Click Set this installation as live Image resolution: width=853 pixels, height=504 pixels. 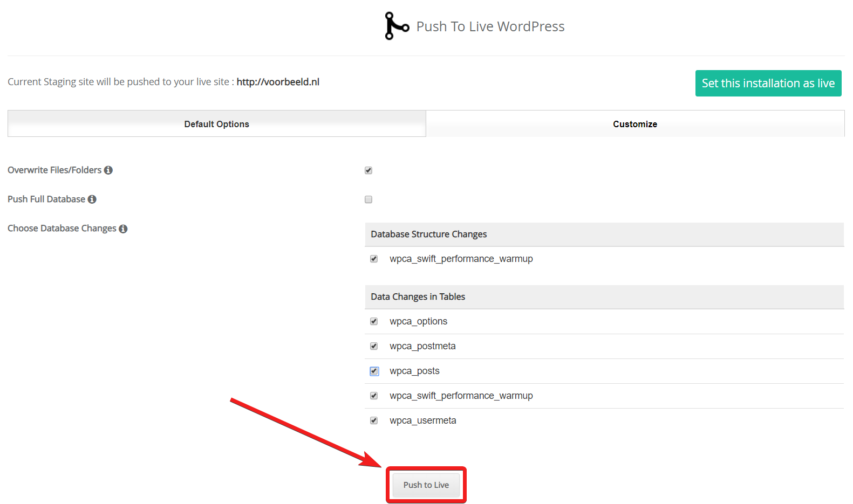coord(768,84)
